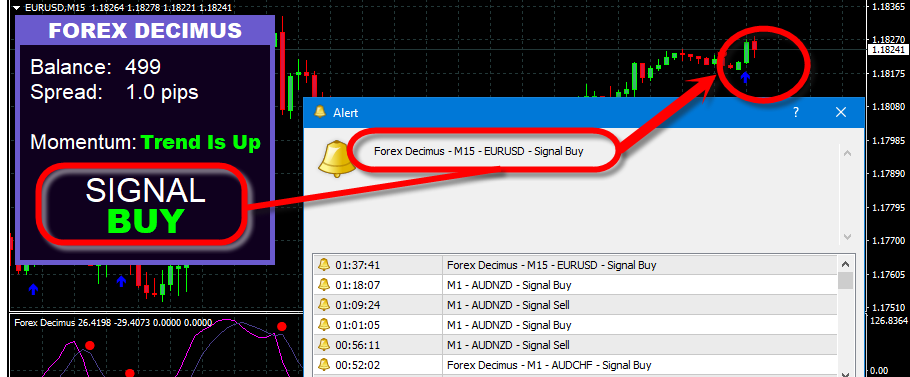This screenshot has width=910, height=377.
Task: Select the M1 - AUDNZD Signal Buy 01:01:05 row
Action: pos(575,325)
